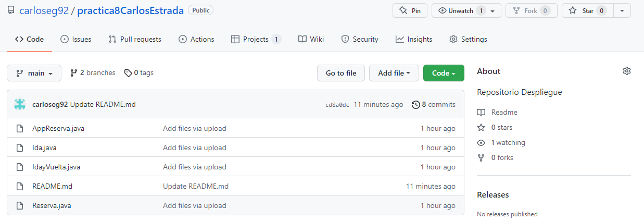The width and height of the screenshot is (644, 221).
Task: Click the file icon next to Reserva.java
Action: pos(20,205)
